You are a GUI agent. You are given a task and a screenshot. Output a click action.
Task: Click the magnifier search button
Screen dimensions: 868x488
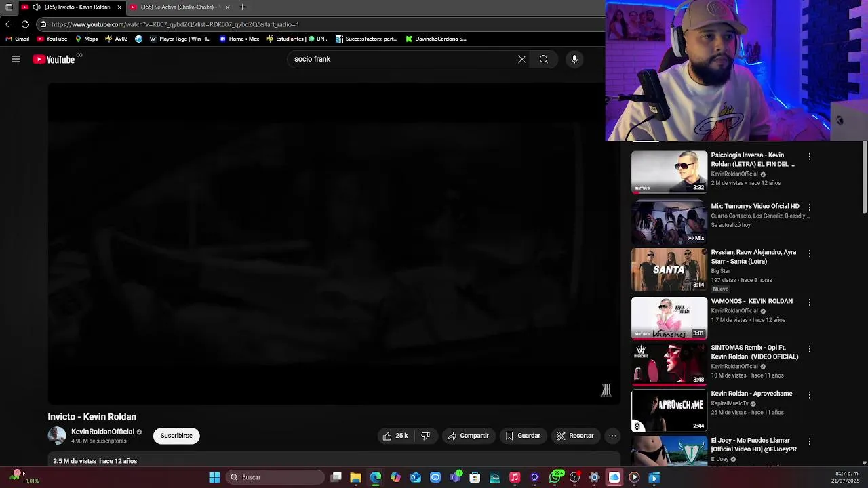(544, 59)
